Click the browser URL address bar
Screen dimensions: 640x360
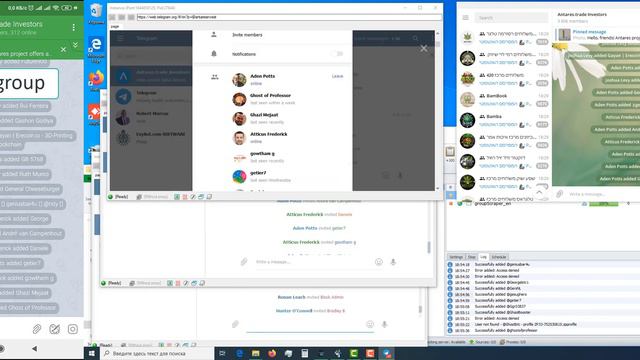(289, 17)
